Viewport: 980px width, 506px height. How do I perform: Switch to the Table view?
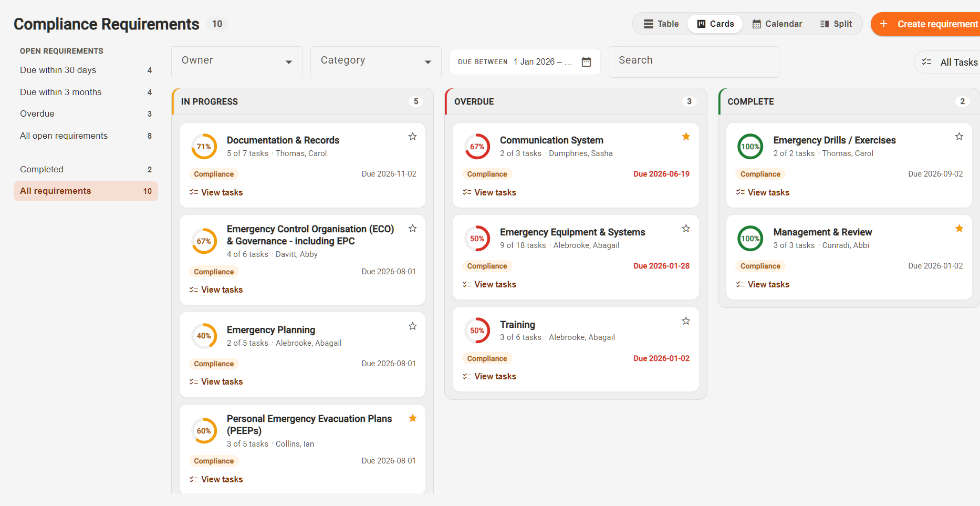pos(661,24)
